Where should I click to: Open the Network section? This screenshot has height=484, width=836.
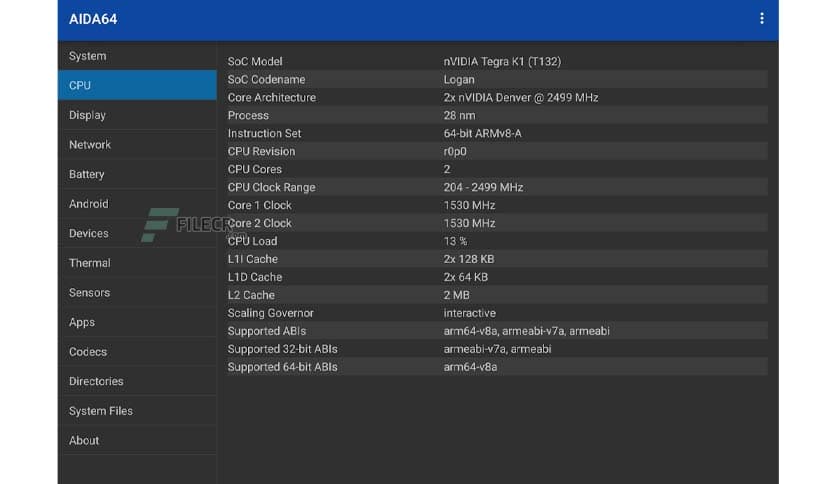pyautogui.click(x=137, y=144)
